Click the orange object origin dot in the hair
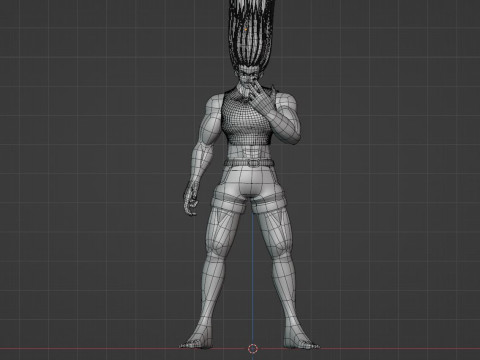 click(246, 29)
